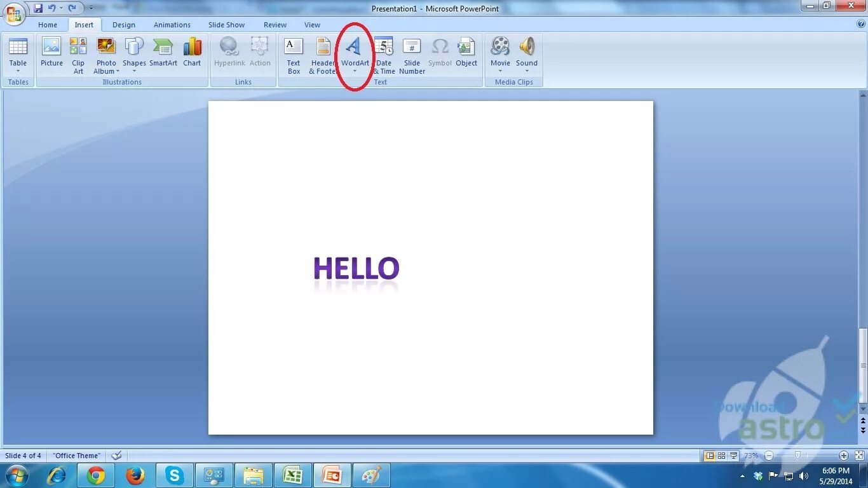The image size is (868, 488).
Task: Switch to the Home tab
Action: tap(48, 25)
